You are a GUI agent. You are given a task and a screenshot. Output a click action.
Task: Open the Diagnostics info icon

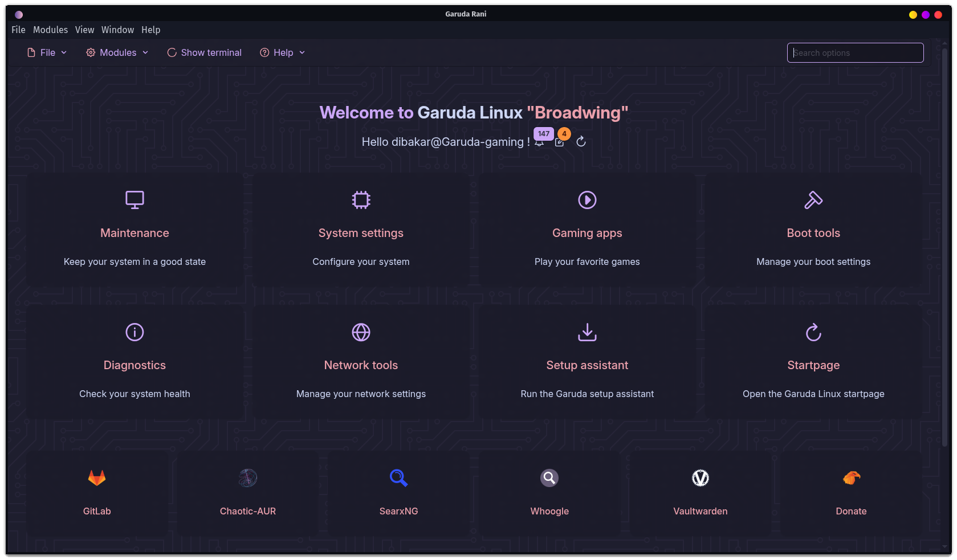point(135,332)
